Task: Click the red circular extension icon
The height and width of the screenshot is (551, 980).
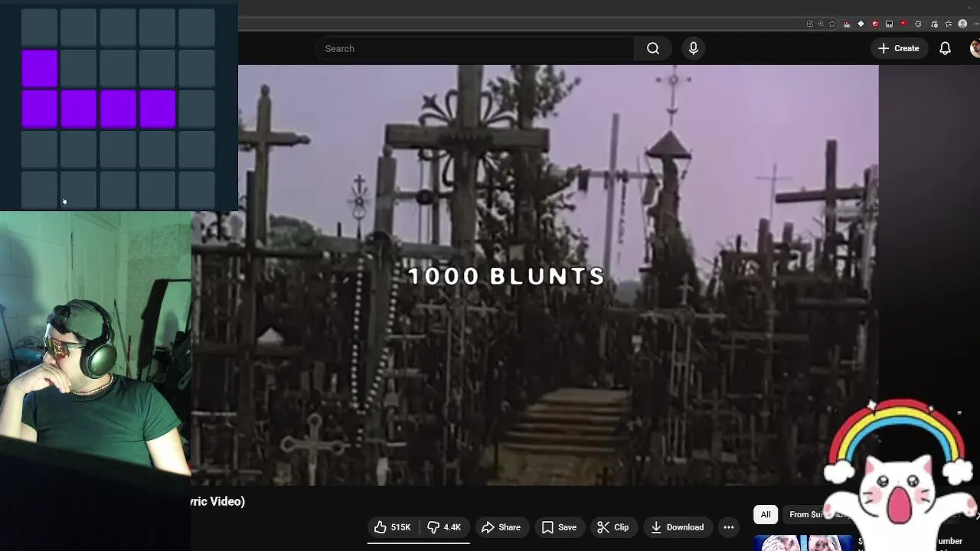Action: pyautogui.click(x=875, y=24)
